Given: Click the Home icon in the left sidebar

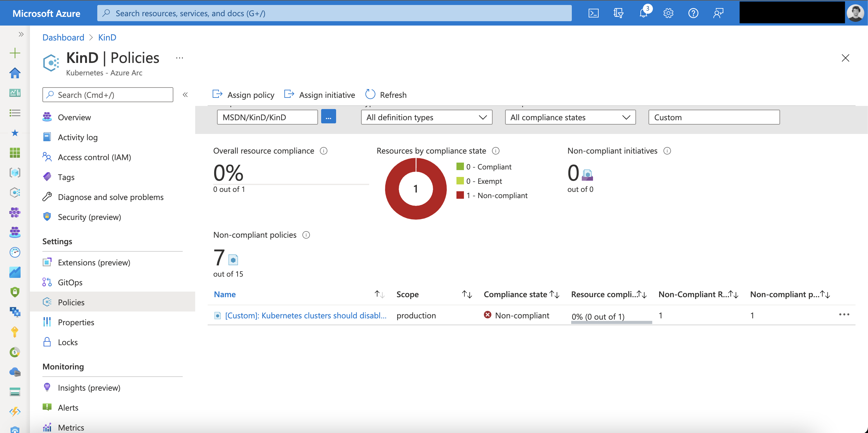Looking at the screenshot, I should 15,73.
